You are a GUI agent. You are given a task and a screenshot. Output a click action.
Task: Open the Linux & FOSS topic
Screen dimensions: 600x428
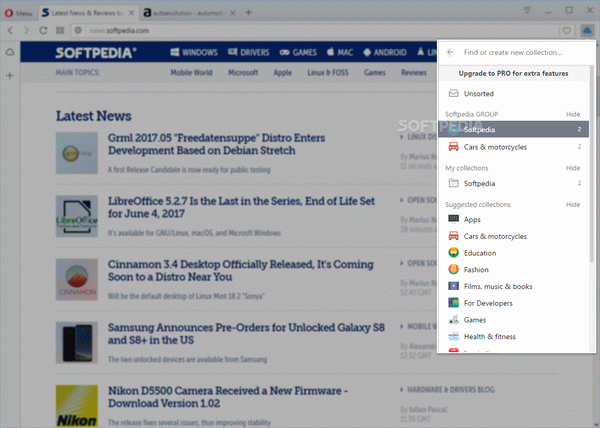point(328,73)
